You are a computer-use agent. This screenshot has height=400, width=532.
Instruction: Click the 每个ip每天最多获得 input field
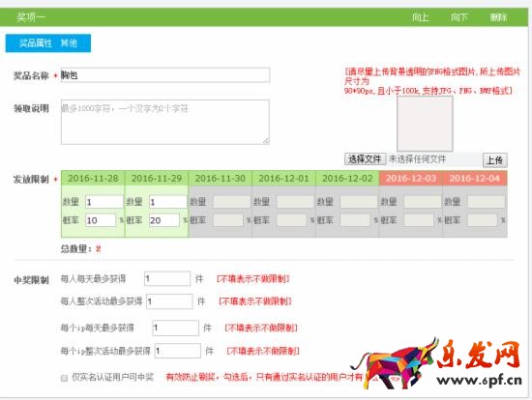(x=176, y=328)
